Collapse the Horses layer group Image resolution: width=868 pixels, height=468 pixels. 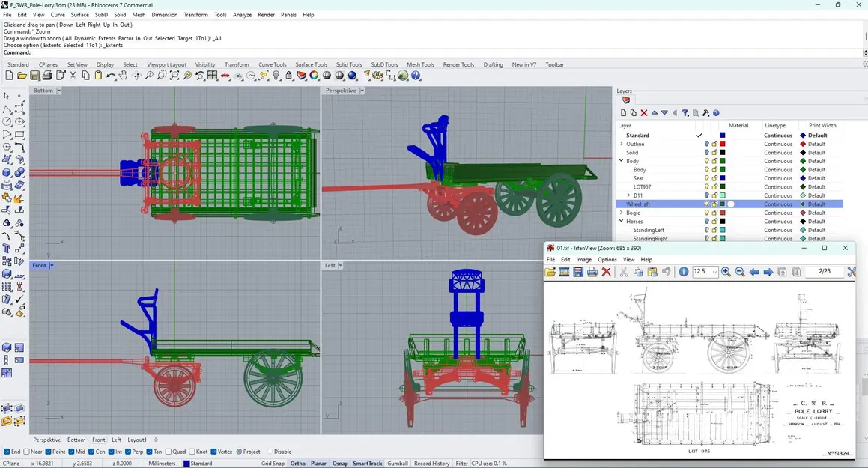621,222
